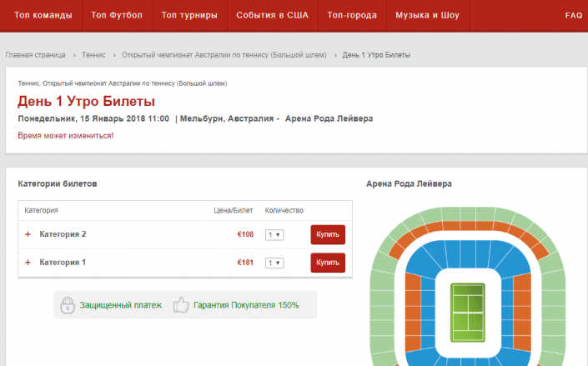
Task: Click the Теннис breadcrumb link
Action: (x=93, y=55)
